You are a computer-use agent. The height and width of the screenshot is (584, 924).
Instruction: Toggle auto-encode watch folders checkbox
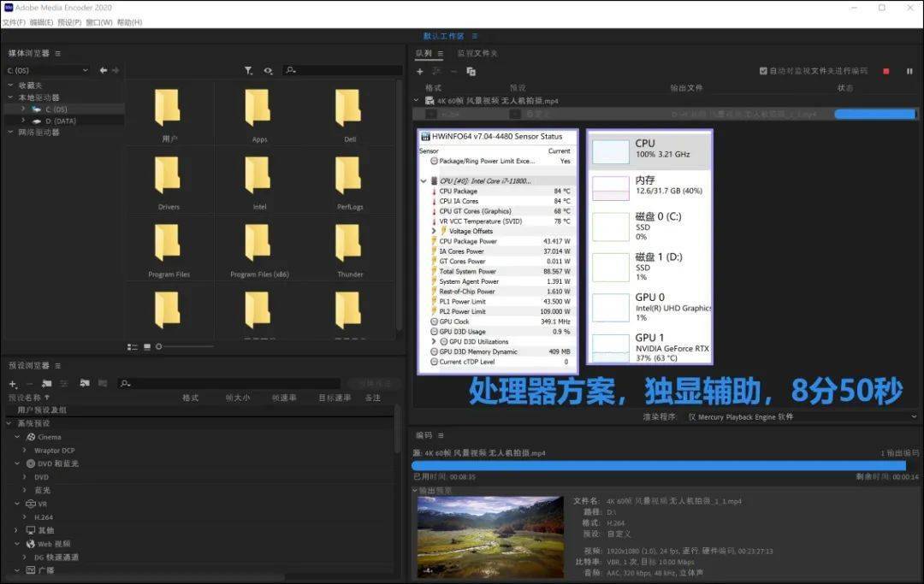[x=763, y=71]
